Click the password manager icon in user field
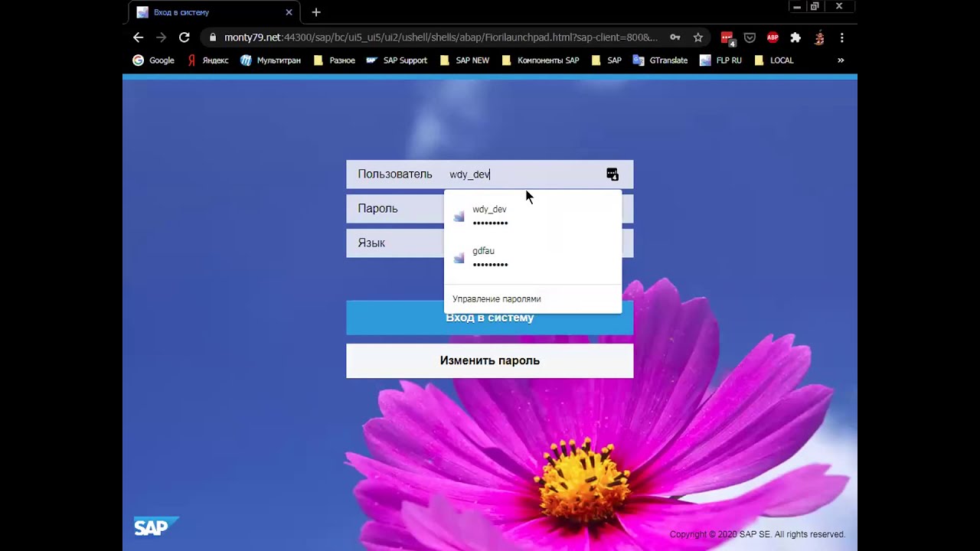This screenshot has width=980, height=551. point(612,174)
